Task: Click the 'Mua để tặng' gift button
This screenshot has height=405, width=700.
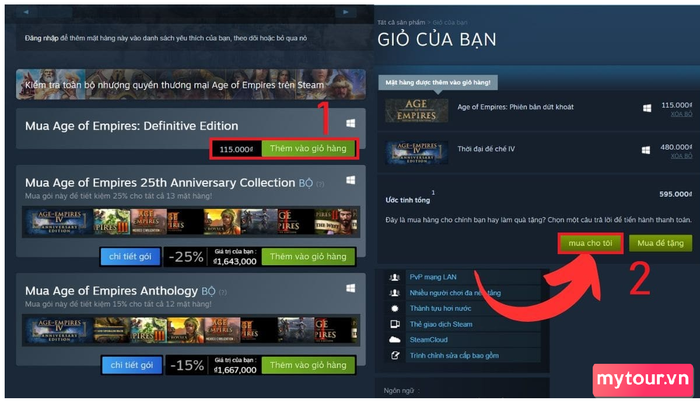Action: pos(660,243)
